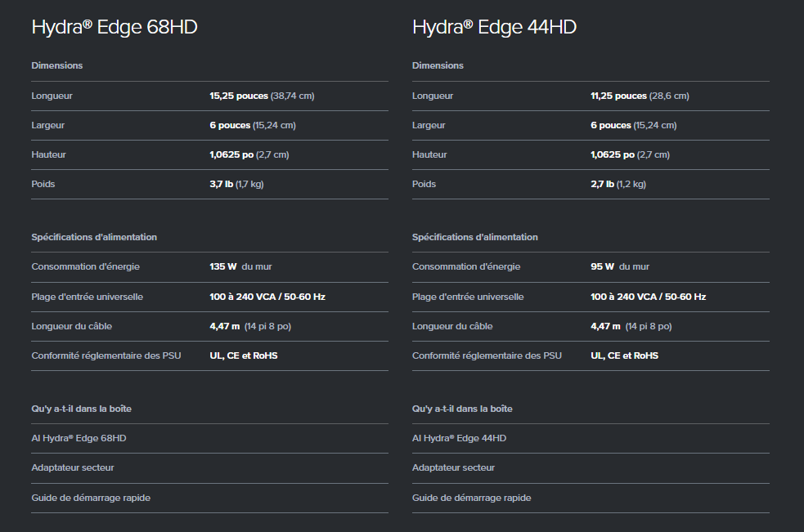This screenshot has width=804, height=532.
Task: Select "Conformité réglementaire des PSU" for the 44HD
Action: click(487, 355)
